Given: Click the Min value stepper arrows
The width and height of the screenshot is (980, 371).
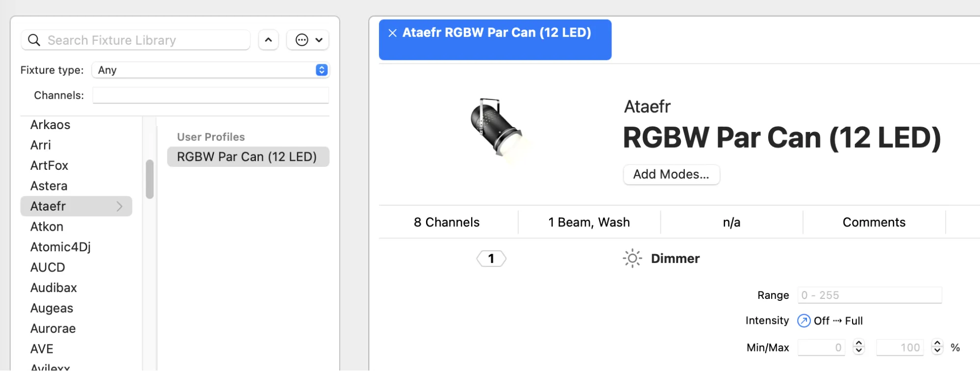Looking at the screenshot, I should point(858,347).
